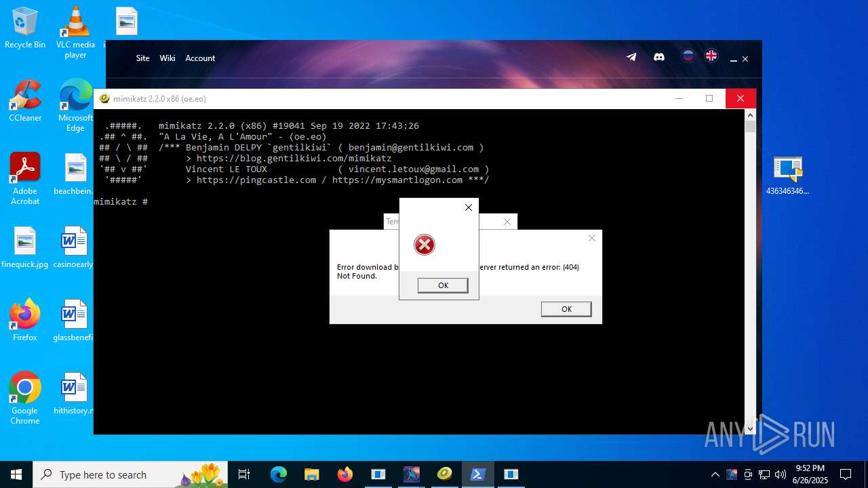Close the small error dialog with its X
This screenshot has height=488, width=868.
(x=468, y=207)
